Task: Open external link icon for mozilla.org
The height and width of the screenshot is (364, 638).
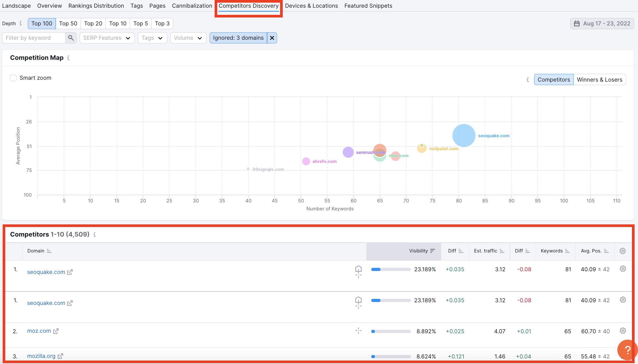Action: (x=60, y=356)
